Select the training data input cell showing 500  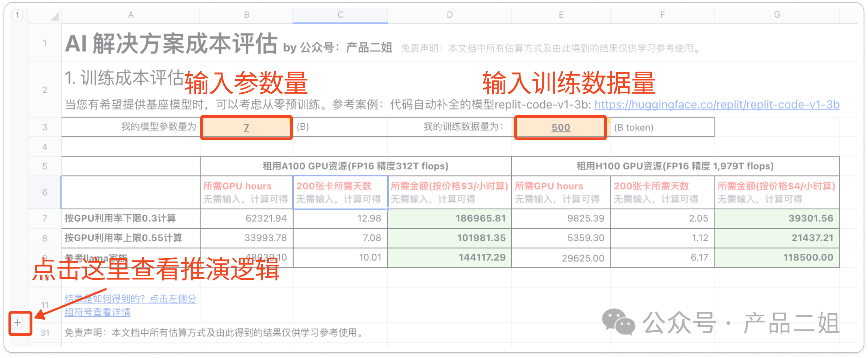point(560,127)
